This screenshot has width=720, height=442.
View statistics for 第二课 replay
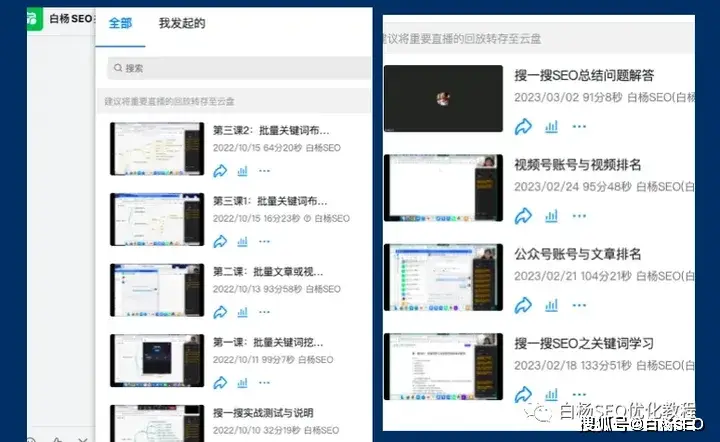(x=242, y=312)
